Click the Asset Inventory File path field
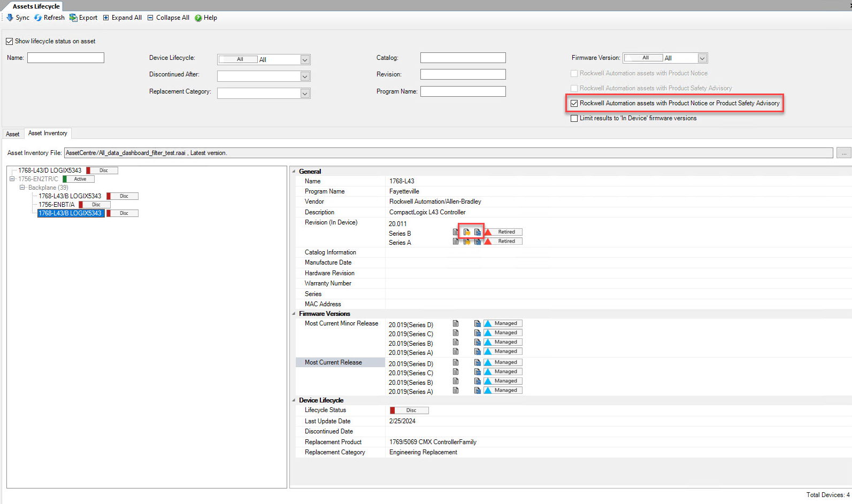 pyautogui.click(x=449, y=153)
